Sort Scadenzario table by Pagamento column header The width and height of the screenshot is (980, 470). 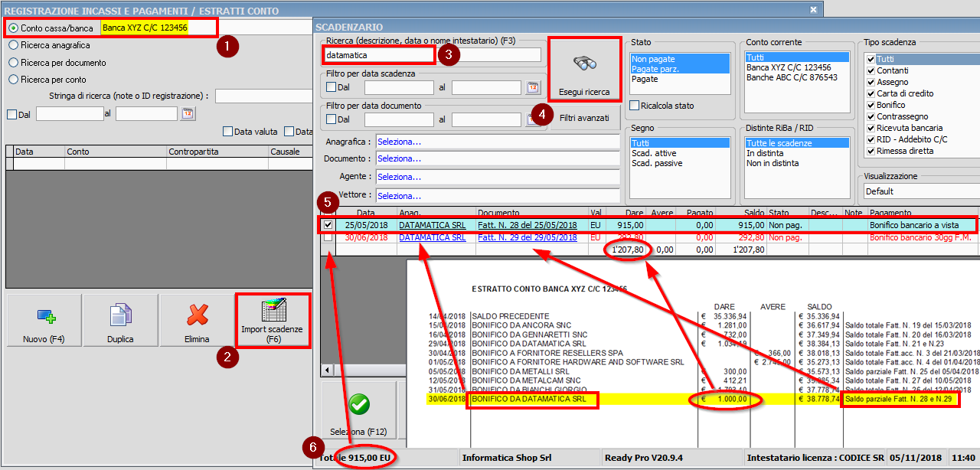923,213
